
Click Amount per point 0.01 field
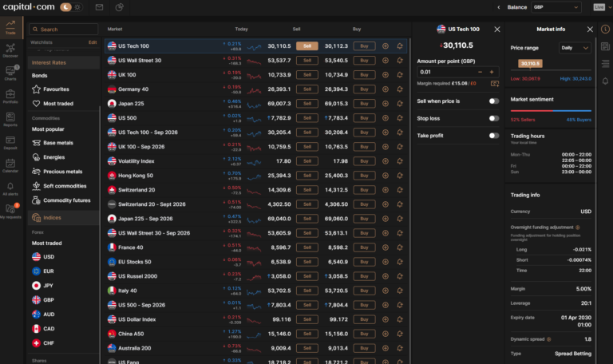click(x=445, y=72)
